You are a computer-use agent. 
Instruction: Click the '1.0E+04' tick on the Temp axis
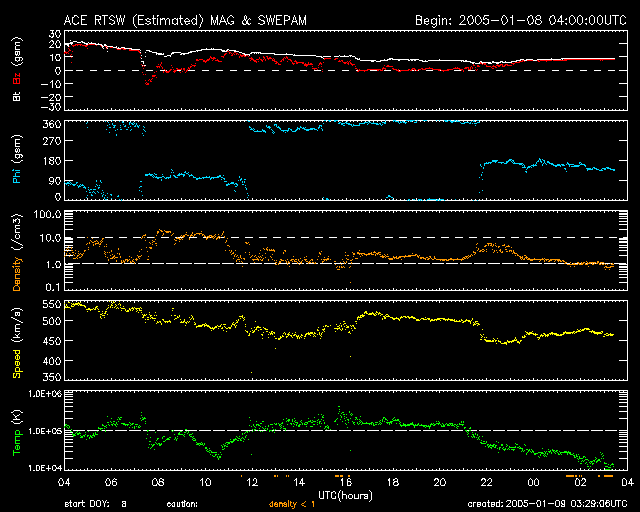tap(45, 468)
